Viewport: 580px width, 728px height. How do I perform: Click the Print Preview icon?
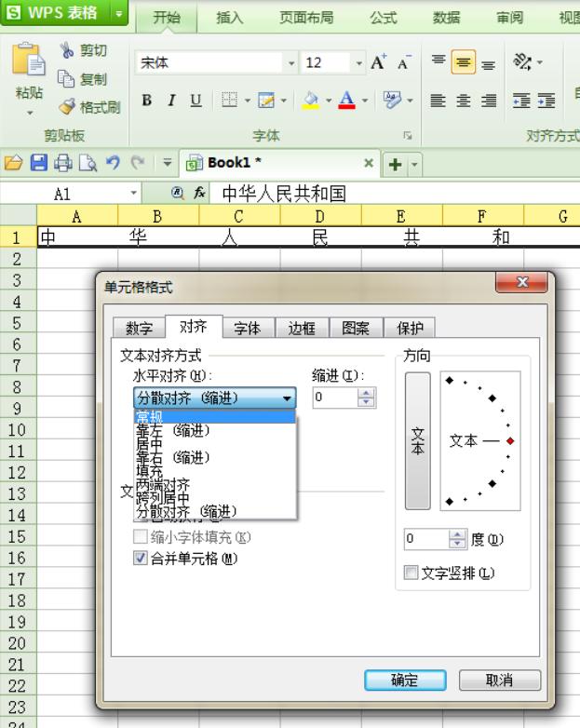88,163
